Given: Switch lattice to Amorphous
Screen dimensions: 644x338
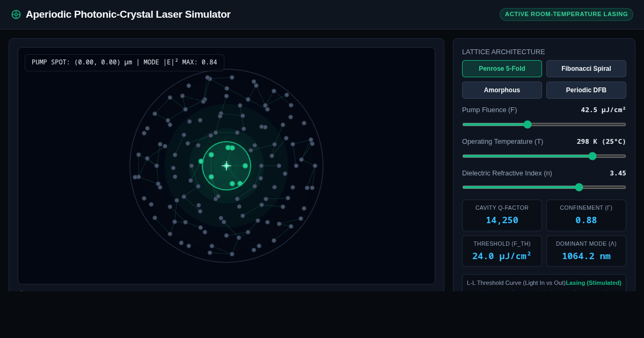Looking at the screenshot, I should coord(502,90).
